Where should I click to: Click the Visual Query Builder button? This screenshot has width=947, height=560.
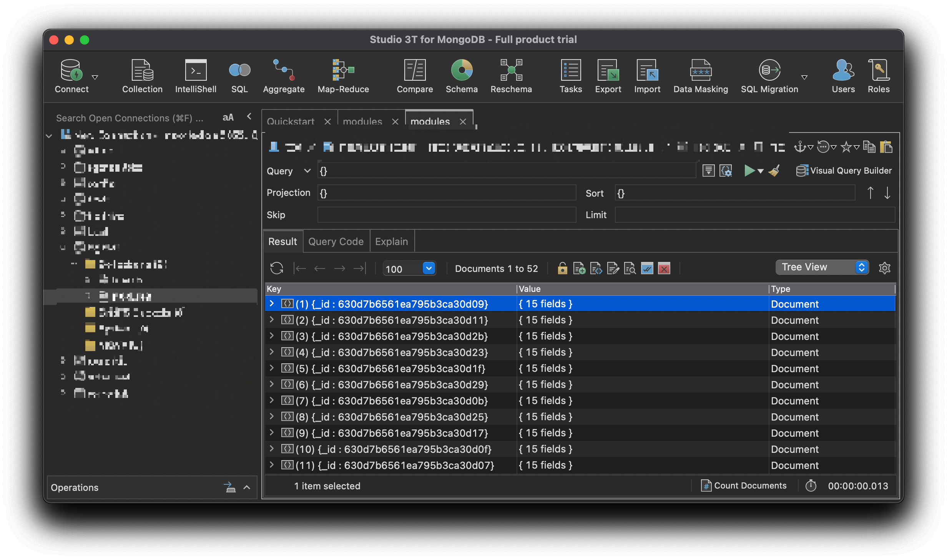[844, 171]
